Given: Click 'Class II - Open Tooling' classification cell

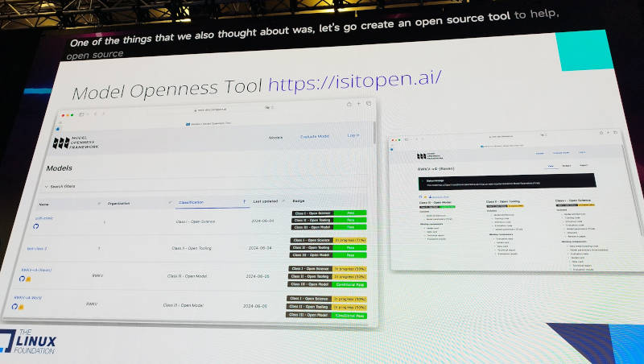Looking at the screenshot, I should (192, 248).
